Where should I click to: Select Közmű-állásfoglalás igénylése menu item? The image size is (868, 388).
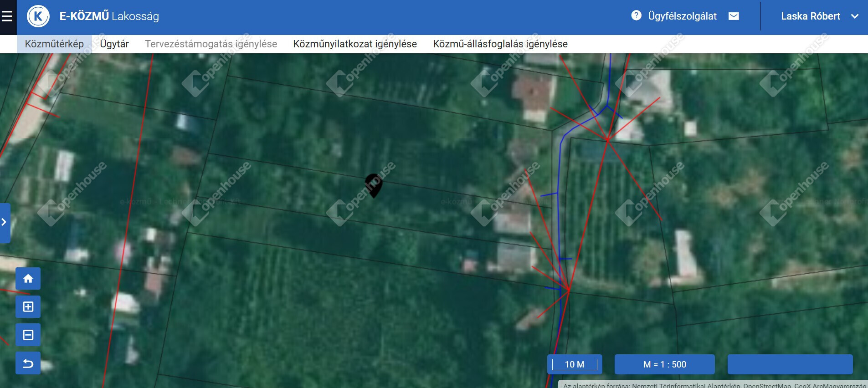coord(500,44)
